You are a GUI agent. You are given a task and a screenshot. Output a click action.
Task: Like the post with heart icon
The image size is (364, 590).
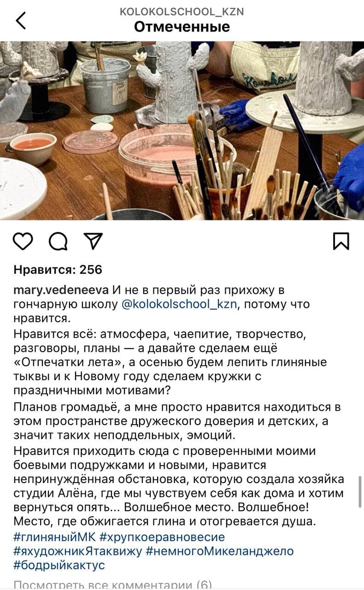[x=23, y=241]
